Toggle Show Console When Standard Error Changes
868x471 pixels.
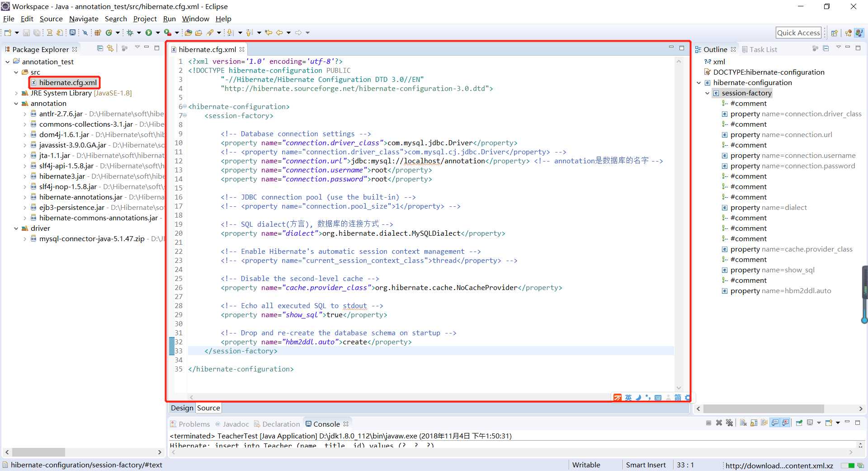[786, 423]
